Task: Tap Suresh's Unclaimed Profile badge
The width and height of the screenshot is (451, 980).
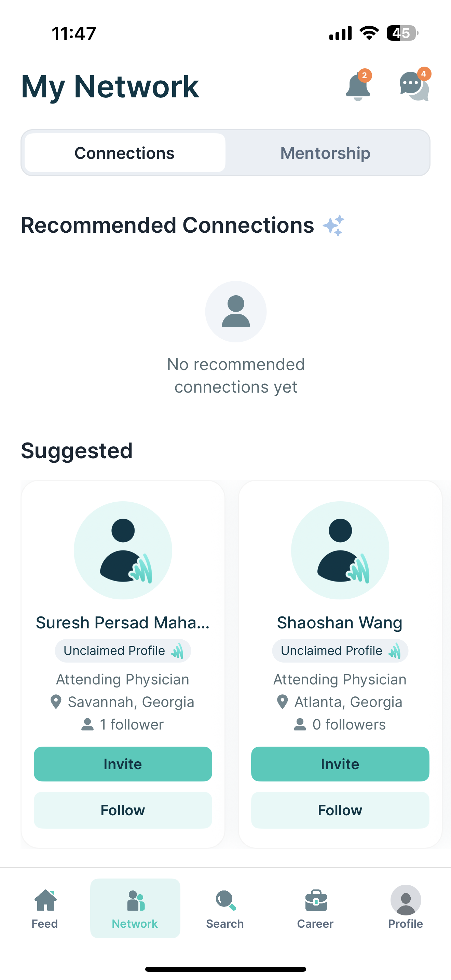Action: pyautogui.click(x=123, y=651)
